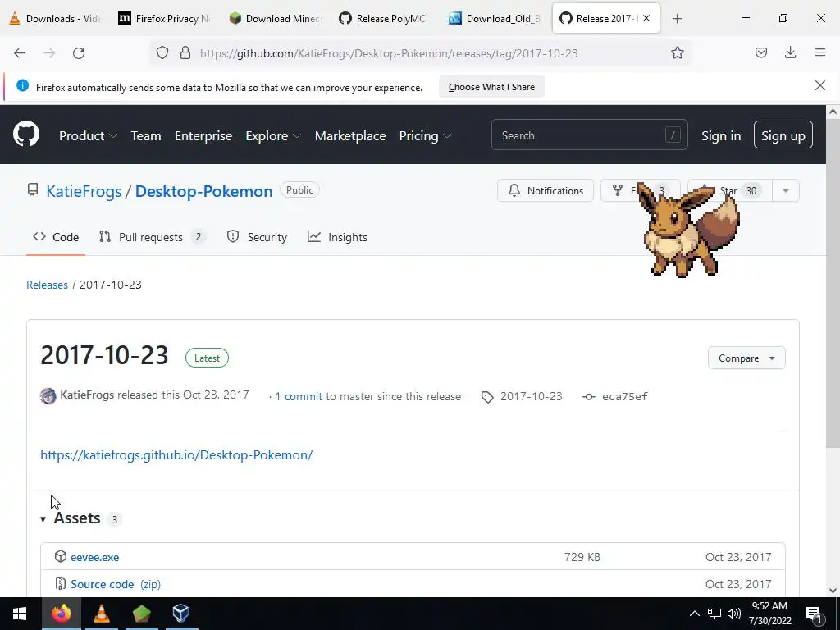The width and height of the screenshot is (840, 630).
Task: Reload the current page
Action: pos(79,53)
